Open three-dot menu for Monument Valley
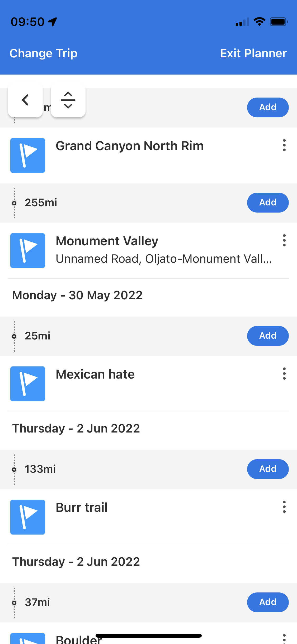The image size is (297, 644). [284, 241]
